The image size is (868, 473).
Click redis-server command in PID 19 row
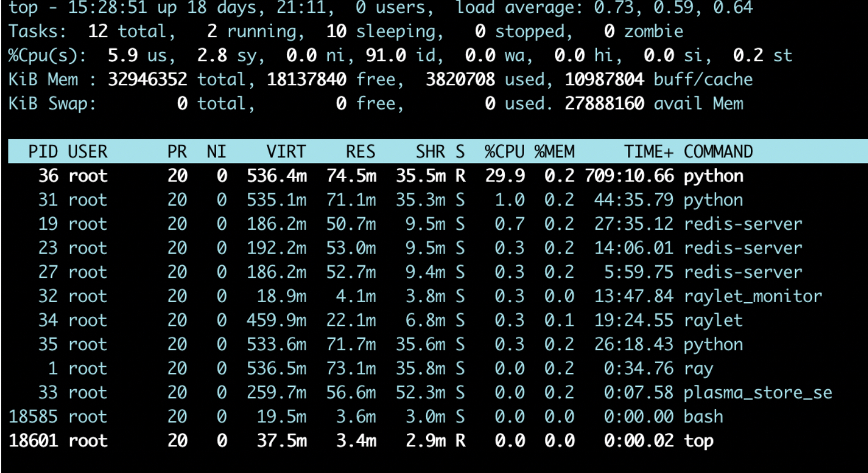(x=743, y=224)
